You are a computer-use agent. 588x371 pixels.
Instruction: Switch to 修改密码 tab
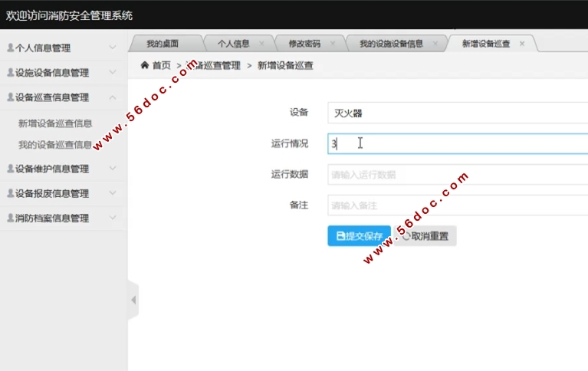[x=310, y=44]
